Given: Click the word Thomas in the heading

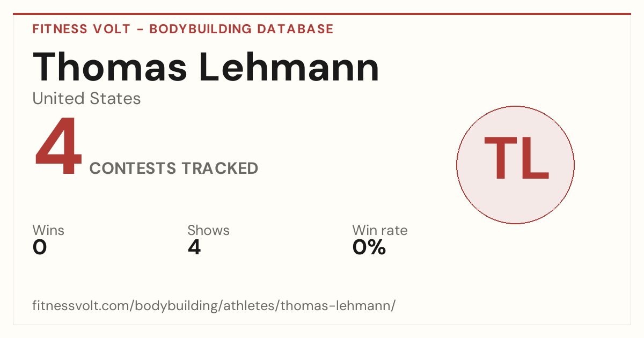Looking at the screenshot, I should point(109,67).
